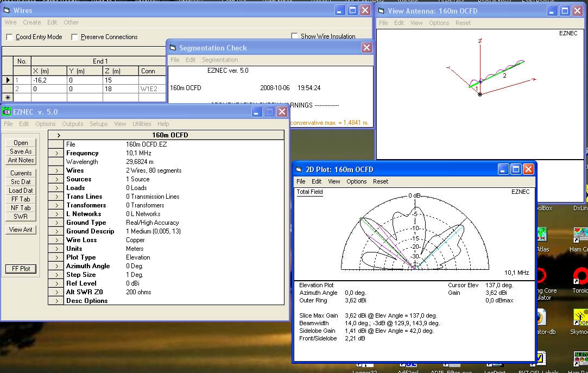Expand the Plot Type row arrow
Viewport: 588px width, 373px height.
pos(56,257)
